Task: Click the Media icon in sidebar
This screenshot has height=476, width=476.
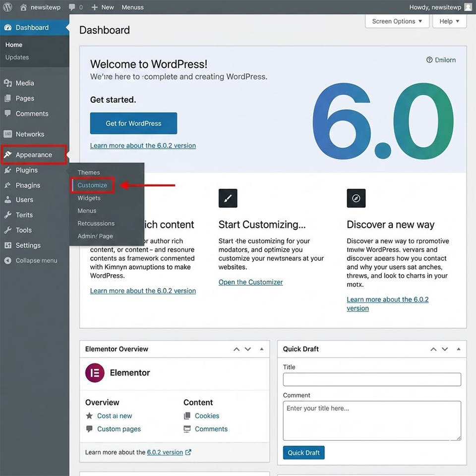Action: [x=8, y=83]
